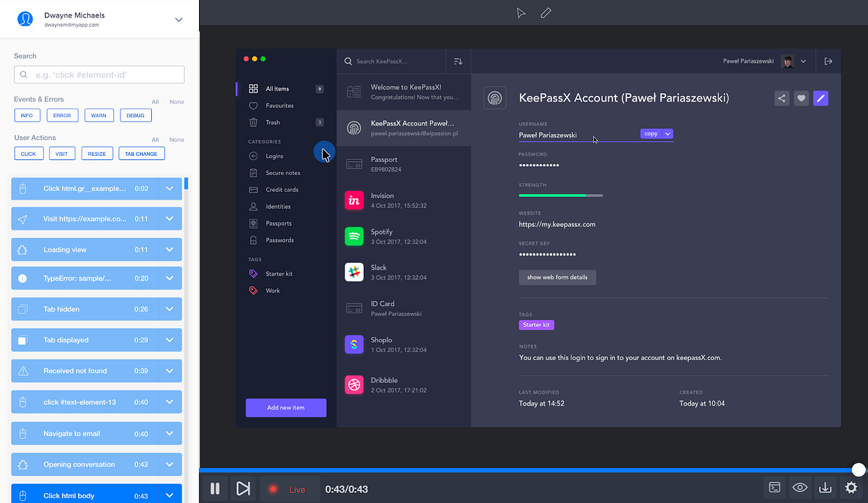This screenshot has width=868, height=503.
Task: Click the playback progress bar handle
Action: pyautogui.click(x=858, y=470)
